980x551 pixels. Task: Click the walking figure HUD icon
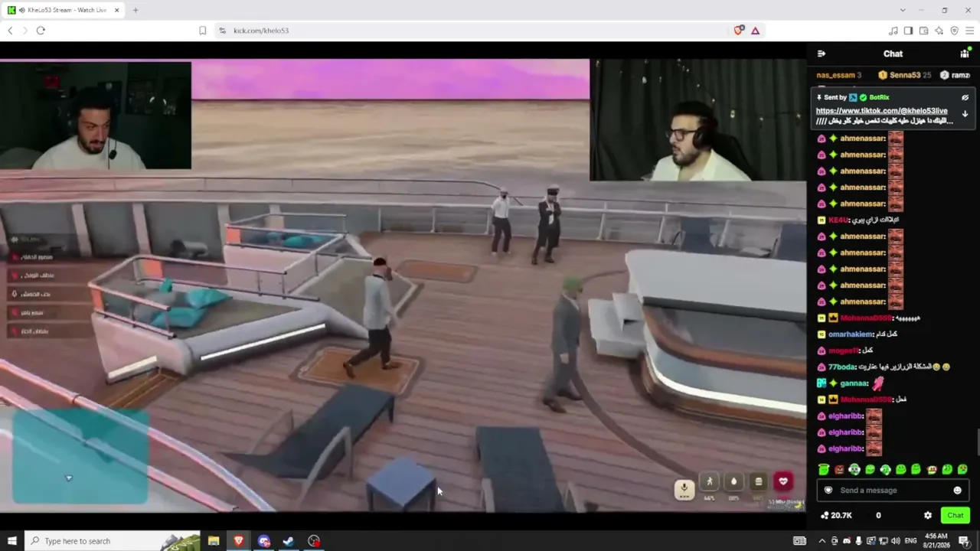tap(710, 481)
